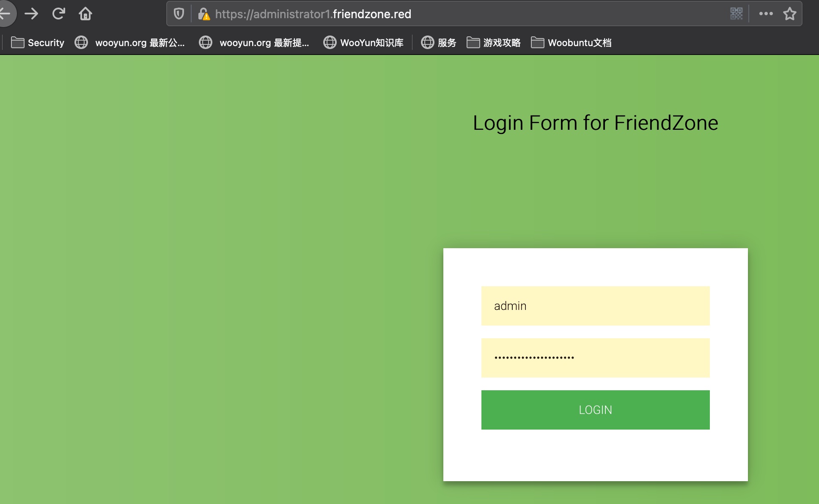Reload the page with refresh icon
819x504 pixels.
click(x=58, y=14)
